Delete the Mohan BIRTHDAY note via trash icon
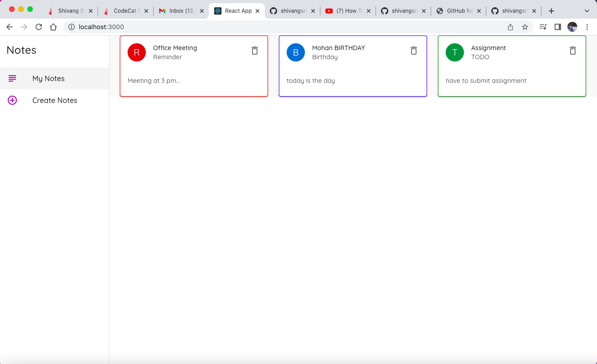The width and height of the screenshot is (597, 364). [413, 51]
